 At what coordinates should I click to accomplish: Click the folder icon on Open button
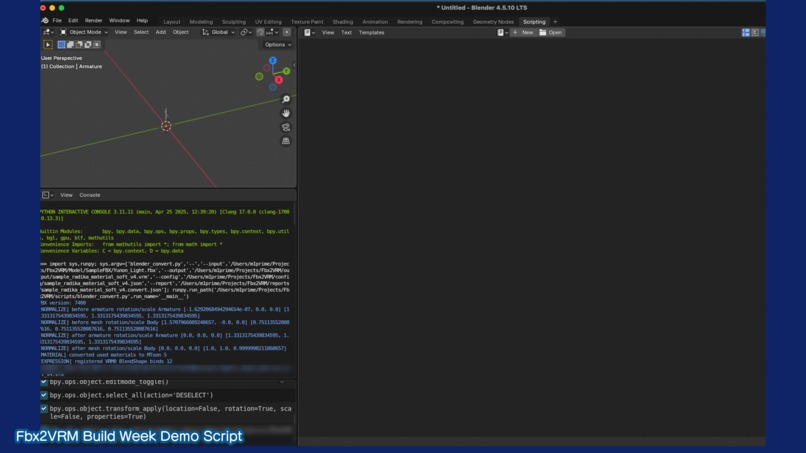pyautogui.click(x=543, y=32)
